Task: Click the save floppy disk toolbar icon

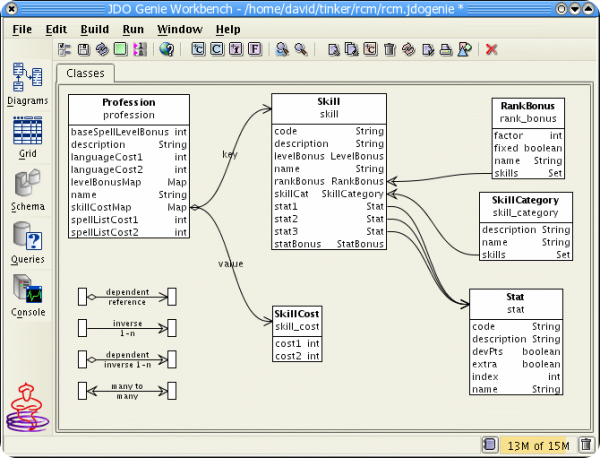Action: [x=83, y=49]
